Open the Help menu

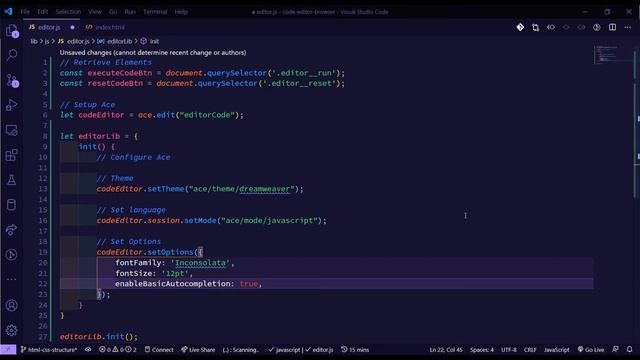point(181,12)
